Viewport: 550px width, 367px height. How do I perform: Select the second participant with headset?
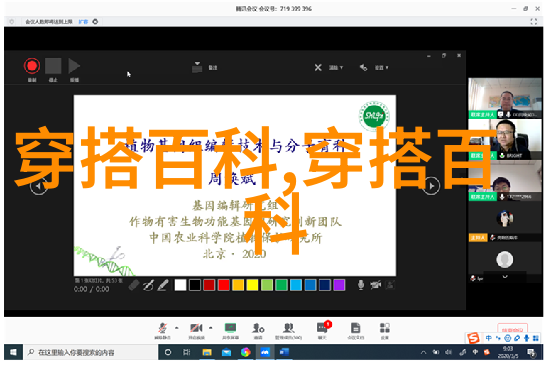click(505, 139)
